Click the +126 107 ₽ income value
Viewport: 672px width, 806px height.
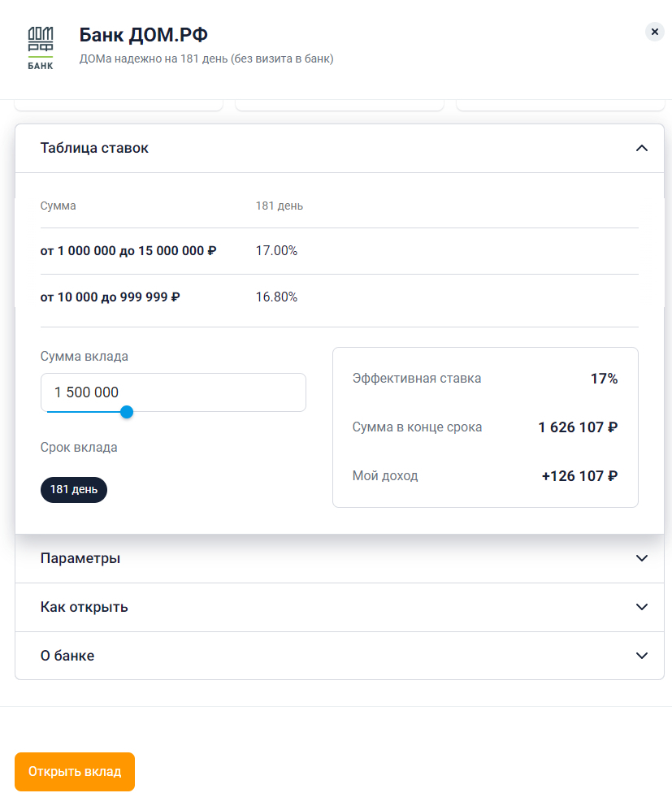pyautogui.click(x=579, y=476)
